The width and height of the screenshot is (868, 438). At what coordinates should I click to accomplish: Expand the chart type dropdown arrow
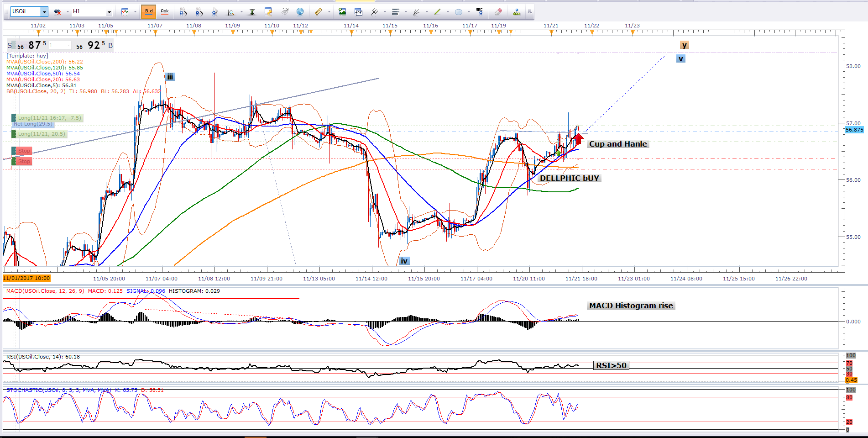pos(135,12)
